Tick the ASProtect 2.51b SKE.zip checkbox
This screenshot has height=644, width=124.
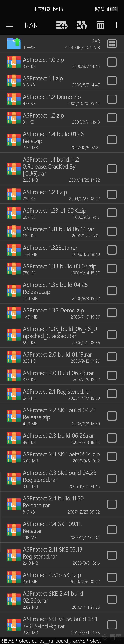click(x=112, y=577)
